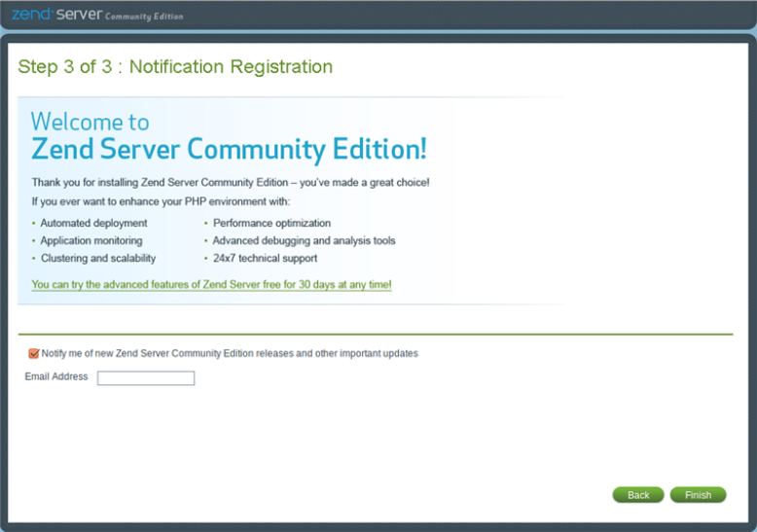The width and height of the screenshot is (757, 532).
Task: Click 'Clustering and scalability' bullet text
Action: point(98,259)
